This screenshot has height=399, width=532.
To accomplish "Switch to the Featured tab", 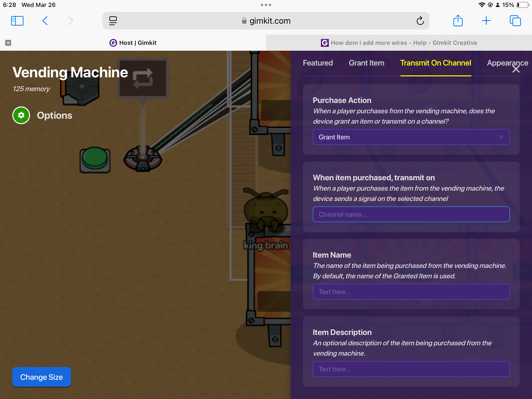I will pyautogui.click(x=318, y=63).
